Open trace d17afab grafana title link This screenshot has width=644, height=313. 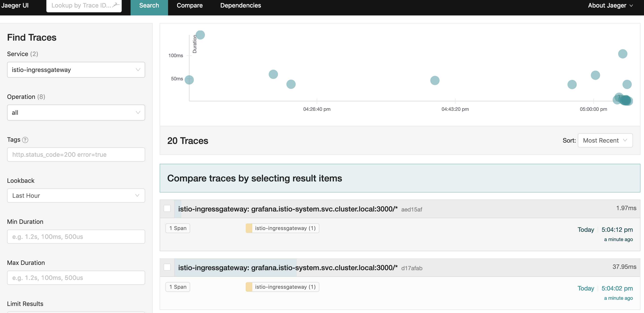(288, 268)
